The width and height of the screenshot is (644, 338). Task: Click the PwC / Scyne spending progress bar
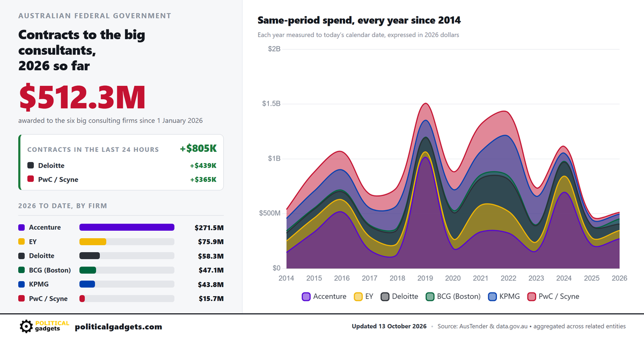pos(127,298)
